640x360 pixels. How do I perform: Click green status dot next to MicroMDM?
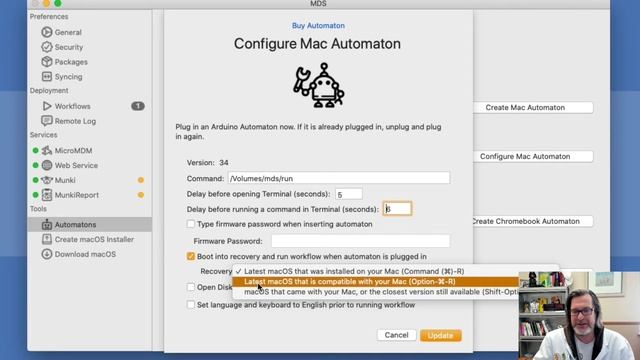[x=36, y=151]
